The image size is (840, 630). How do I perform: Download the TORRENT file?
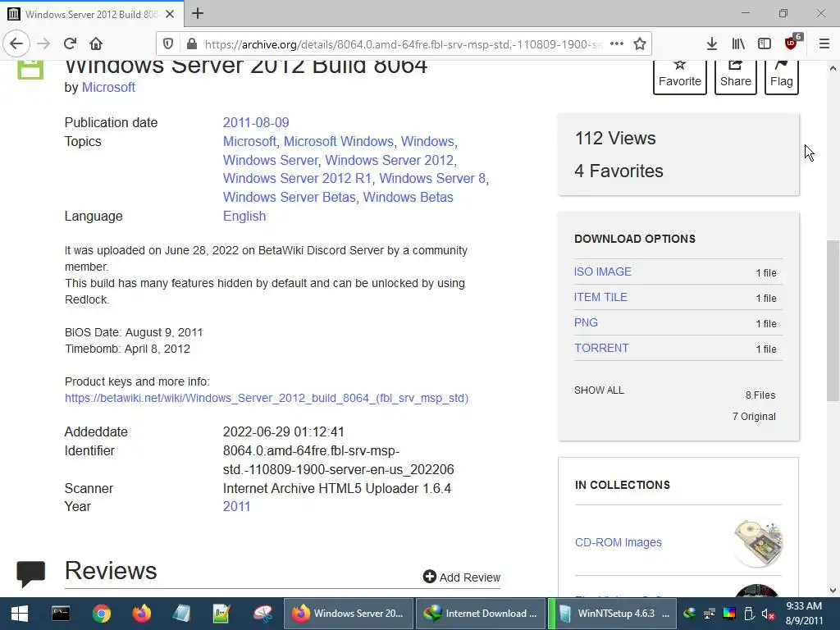[601, 348]
